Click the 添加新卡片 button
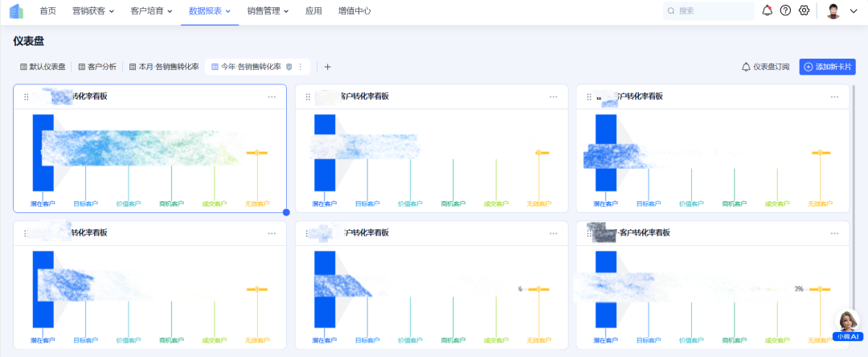The image size is (868, 357). [x=827, y=67]
